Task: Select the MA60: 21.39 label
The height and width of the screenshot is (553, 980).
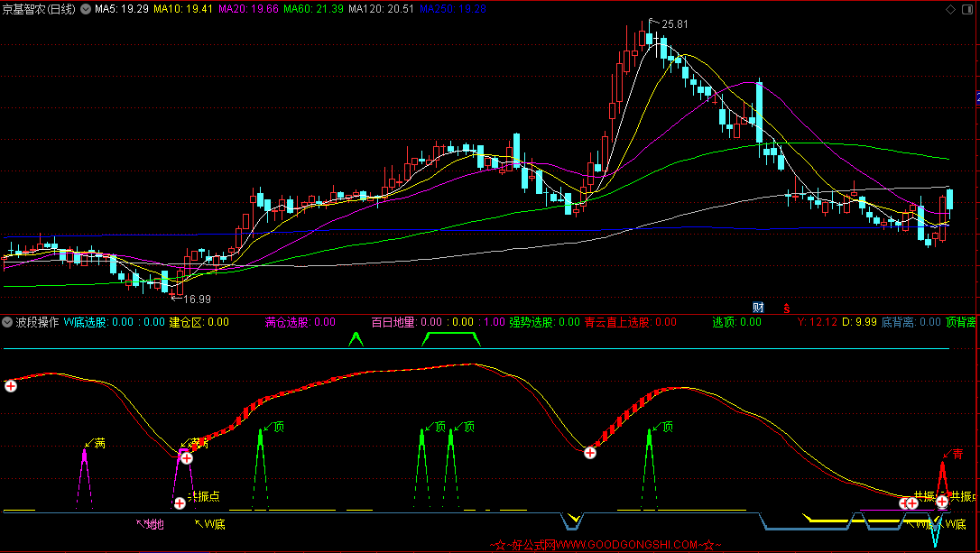Action: 314,9
